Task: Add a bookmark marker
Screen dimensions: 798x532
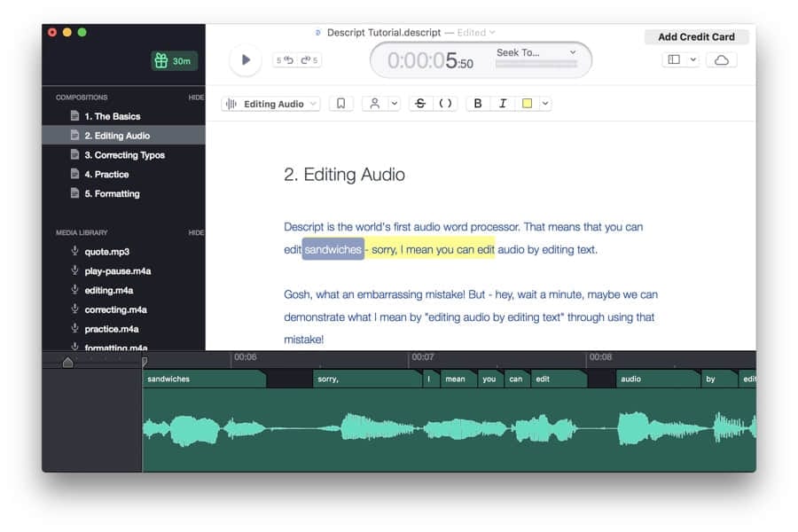Action: (x=341, y=104)
